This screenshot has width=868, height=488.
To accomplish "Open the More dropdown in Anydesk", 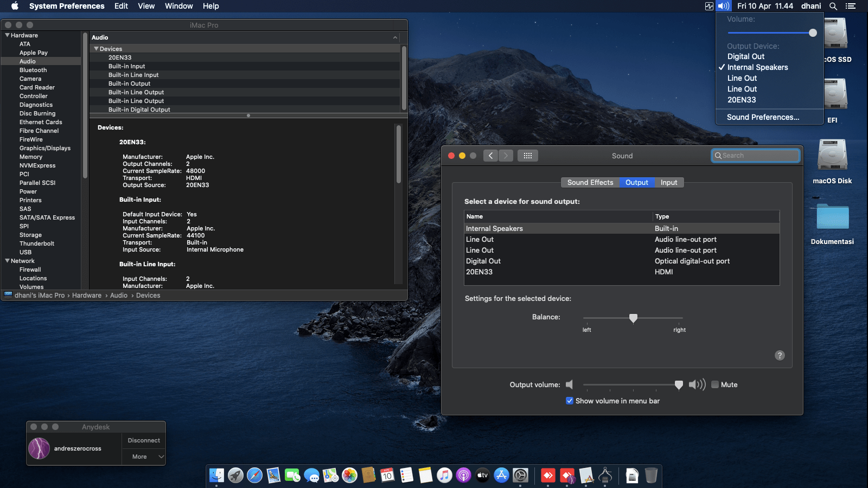I will tap(144, 457).
